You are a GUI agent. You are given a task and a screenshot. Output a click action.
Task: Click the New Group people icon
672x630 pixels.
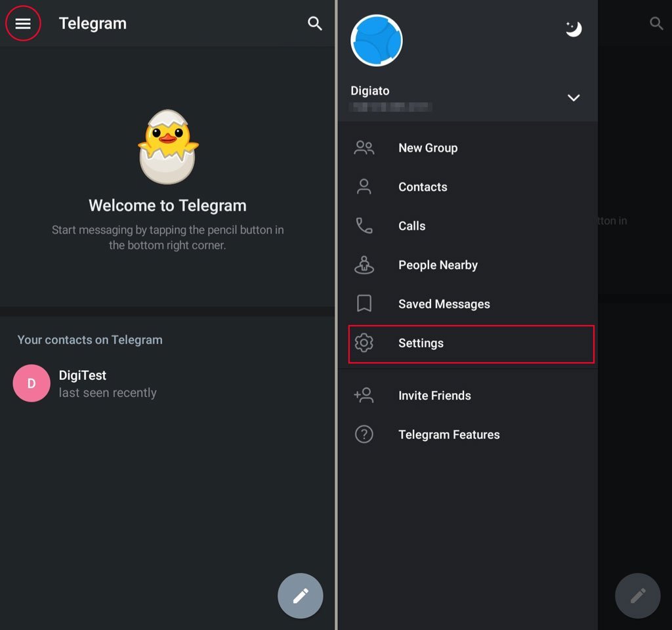click(x=364, y=148)
